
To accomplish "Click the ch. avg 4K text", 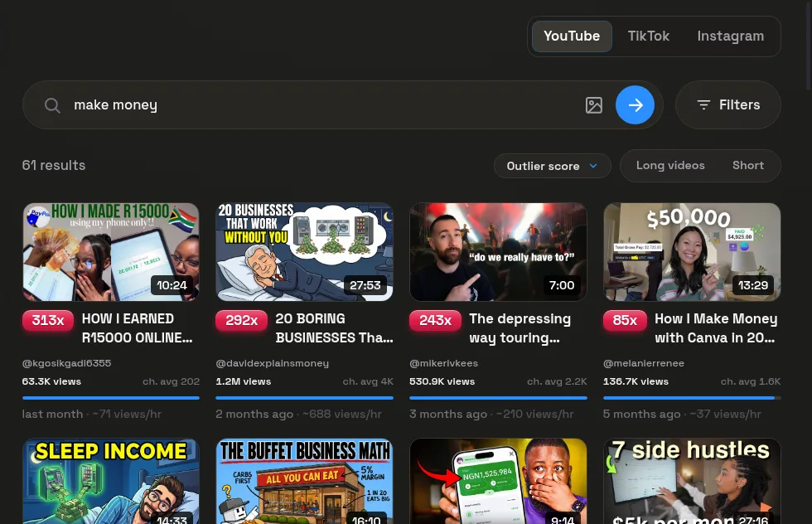I will pos(368,381).
